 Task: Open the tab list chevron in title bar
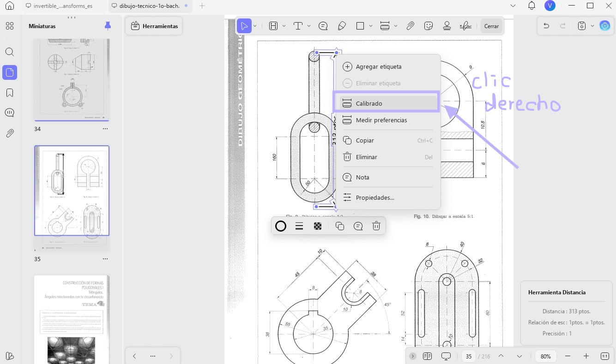coord(513,6)
